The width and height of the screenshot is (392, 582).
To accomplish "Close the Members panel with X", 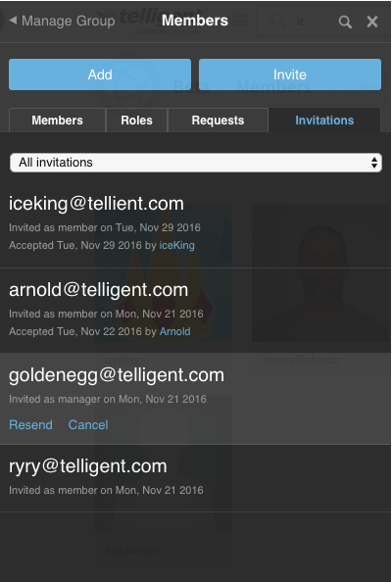I will coord(372,22).
